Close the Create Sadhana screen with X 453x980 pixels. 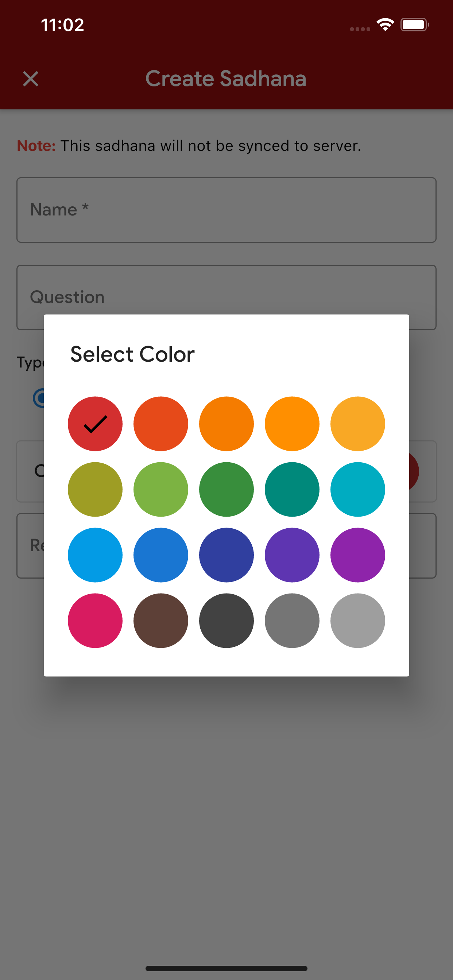pyautogui.click(x=30, y=79)
